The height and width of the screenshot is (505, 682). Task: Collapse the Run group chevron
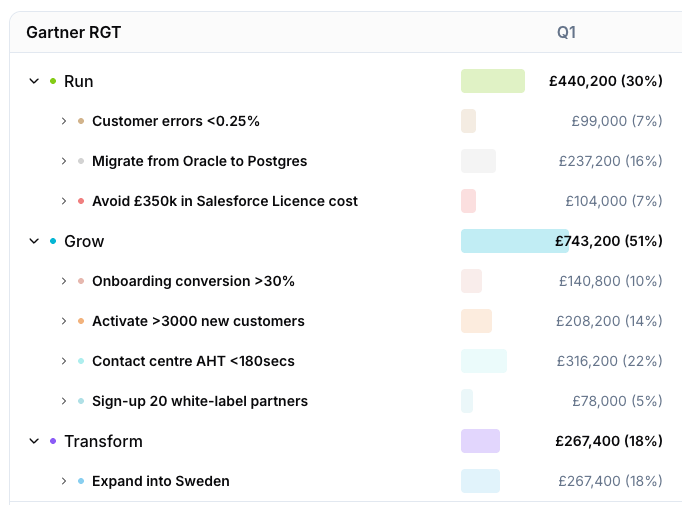pos(34,81)
